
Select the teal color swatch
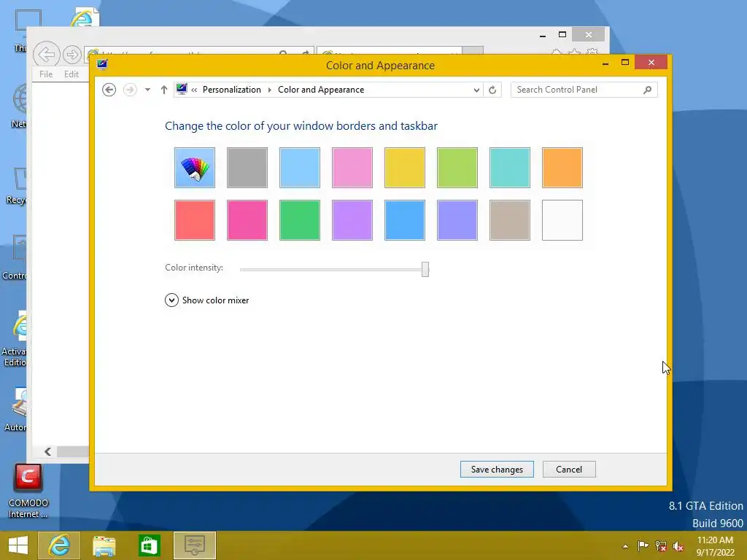click(x=510, y=168)
